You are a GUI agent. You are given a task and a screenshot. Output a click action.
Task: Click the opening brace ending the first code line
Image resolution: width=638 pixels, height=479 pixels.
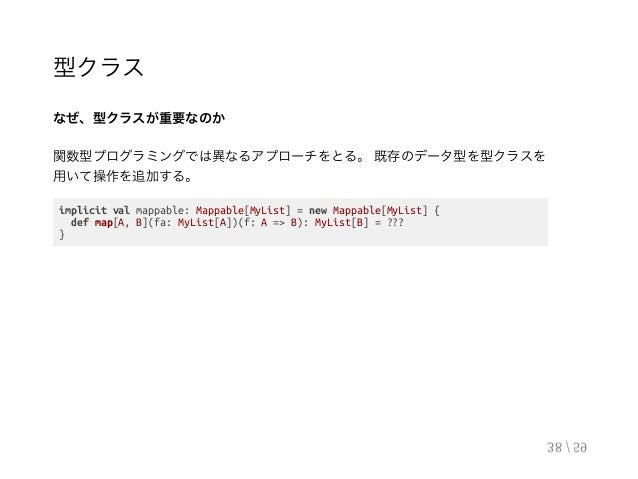(437, 210)
